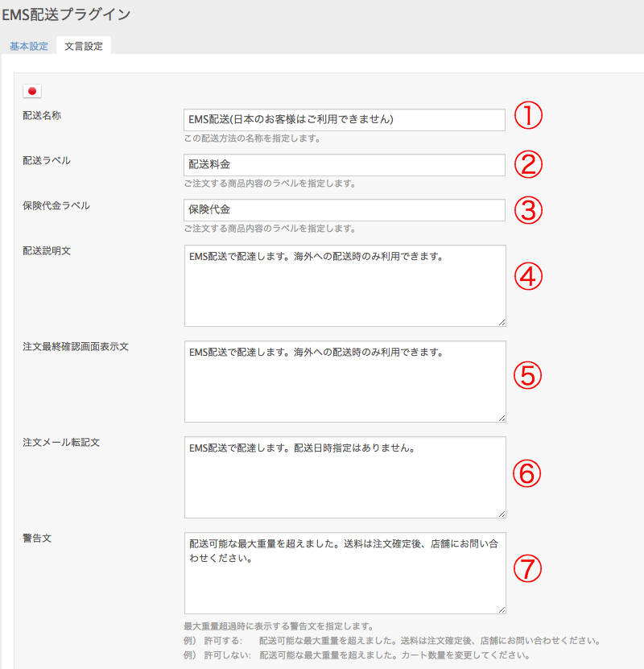The width and height of the screenshot is (644, 669).
Task: Click the circled number 2 marker
Action: 528,164
